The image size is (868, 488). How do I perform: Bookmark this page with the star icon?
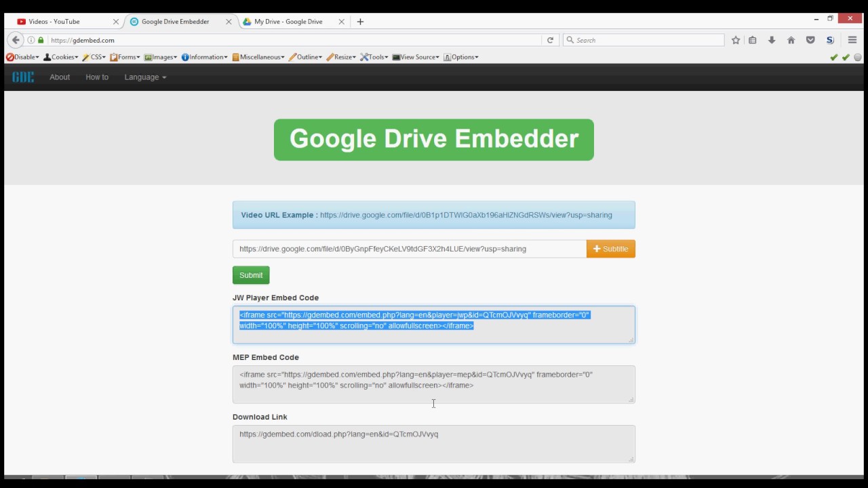coord(736,40)
